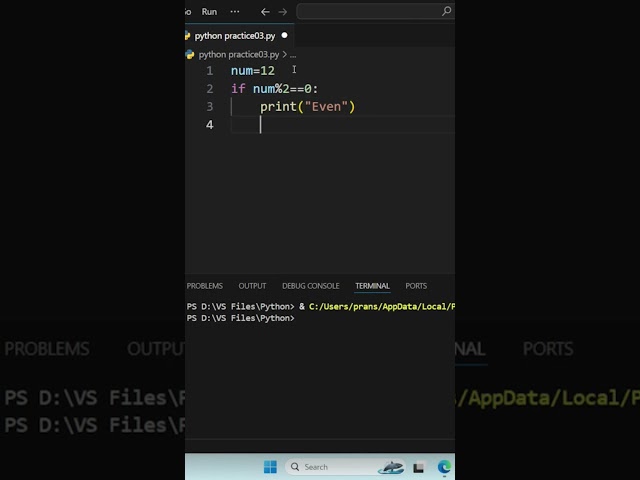Open Task View from the taskbar
Image resolution: width=640 pixels, height=480 pixels.
tap(418, 467)
